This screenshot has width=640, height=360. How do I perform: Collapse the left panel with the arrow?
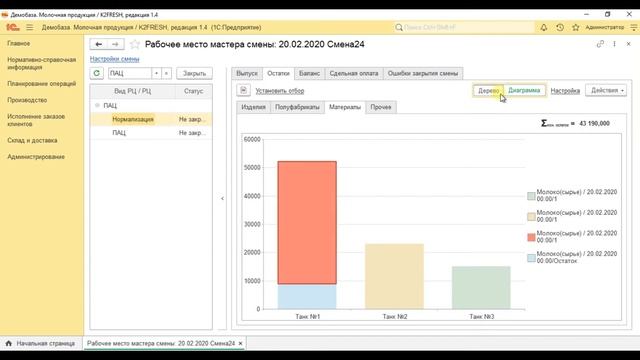tap(222, 198)
